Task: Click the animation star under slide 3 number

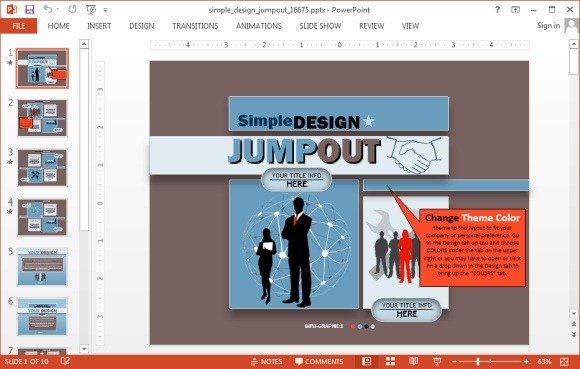Action: (10, 162)
